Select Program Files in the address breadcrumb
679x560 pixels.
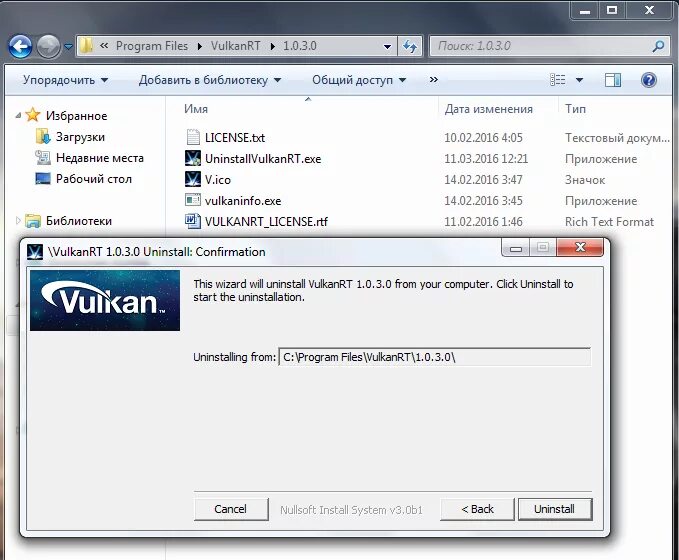pos(152,46)
